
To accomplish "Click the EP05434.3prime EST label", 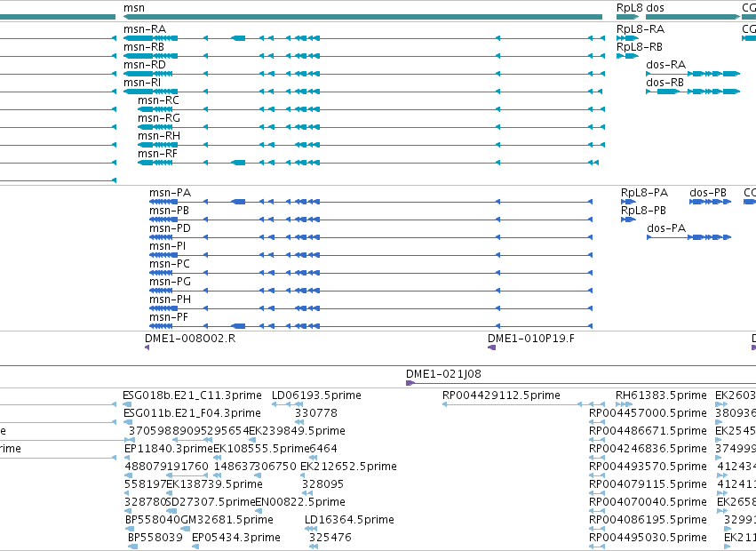I will (x=236, y=538).
